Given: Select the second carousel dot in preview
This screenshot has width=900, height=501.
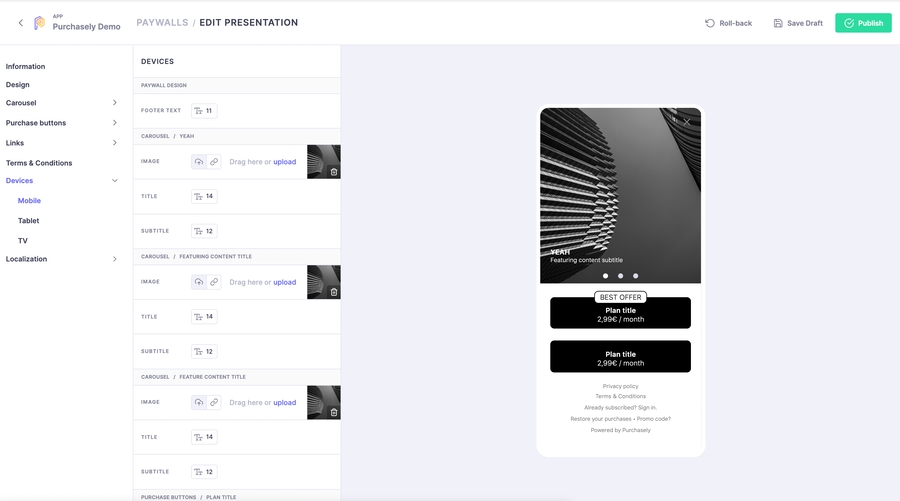Looking at the screenshot, I should click(x=620, y=276).
